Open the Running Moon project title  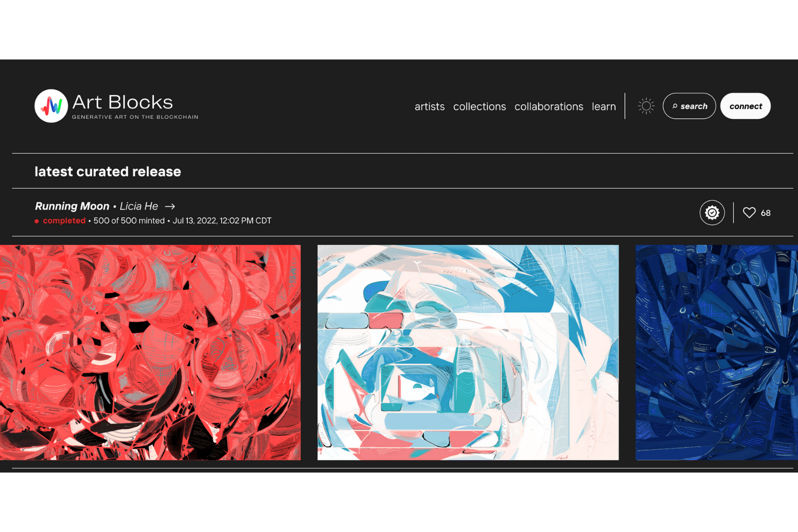[72, 206]
